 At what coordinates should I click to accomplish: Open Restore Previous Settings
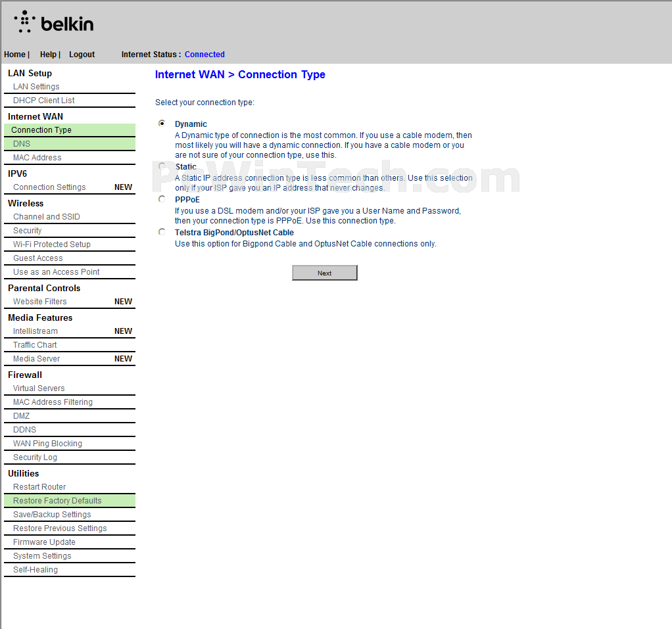tap(60, 528)
